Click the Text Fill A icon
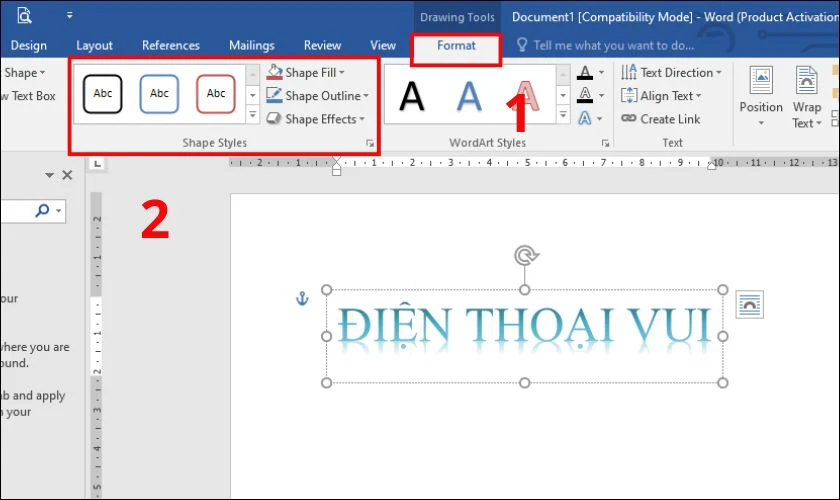 pyautogui.click(x=585, y=72)
